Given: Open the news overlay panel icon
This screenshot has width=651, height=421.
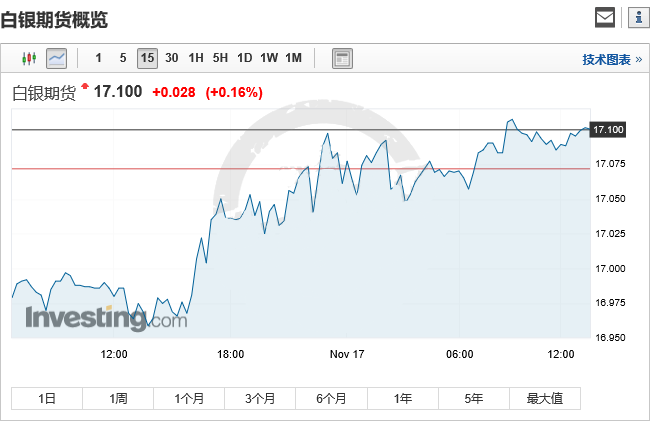Looking at the screenshot, I should [342, 58].
